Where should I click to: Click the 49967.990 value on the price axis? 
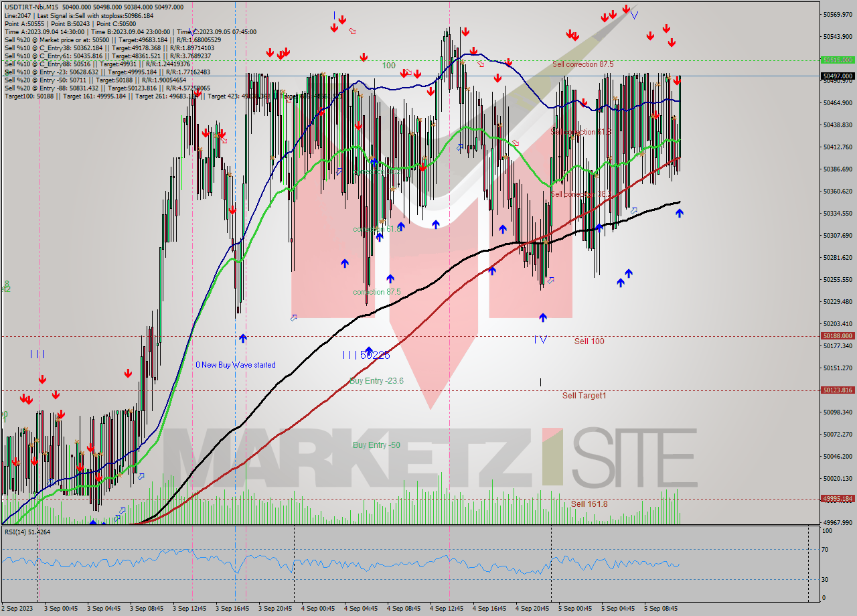pyautogui.click(x=838, y=522)
